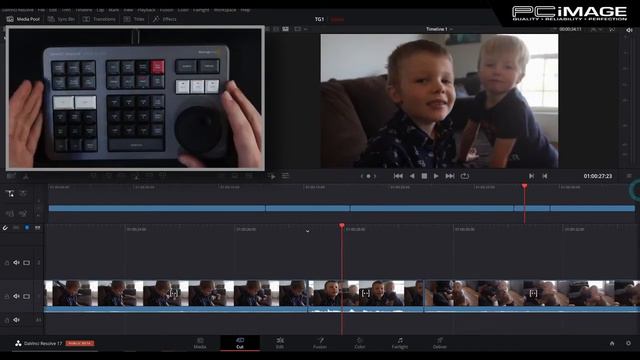Open the Titles panel

point(134,19)
